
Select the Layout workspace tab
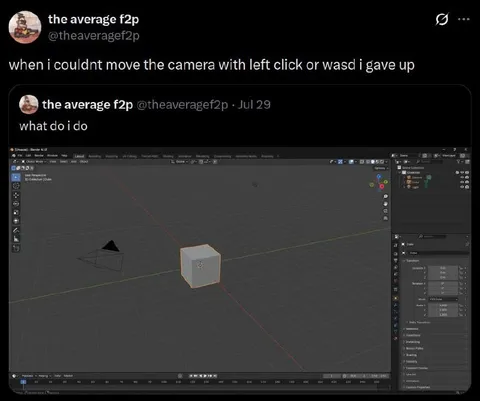coord(79,156)
